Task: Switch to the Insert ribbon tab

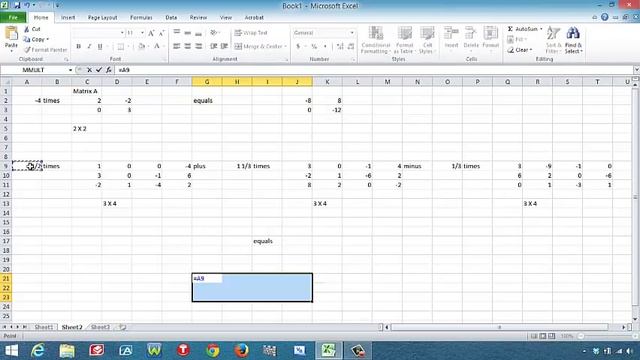Action: coord(68,18)
